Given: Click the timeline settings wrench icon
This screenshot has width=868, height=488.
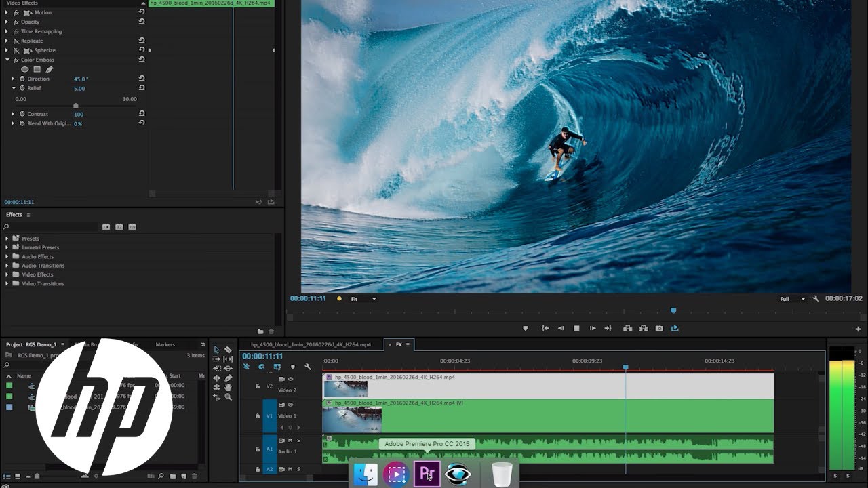Looking at the screenshot, I should point(308,367).
